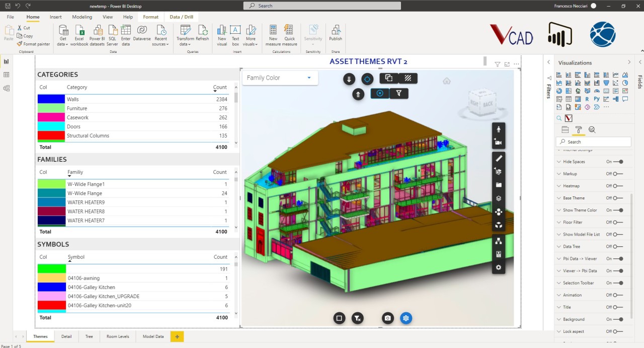Select the Vcad custom visual icon
The width and height of the screenshot is (644, 348).
569,118
